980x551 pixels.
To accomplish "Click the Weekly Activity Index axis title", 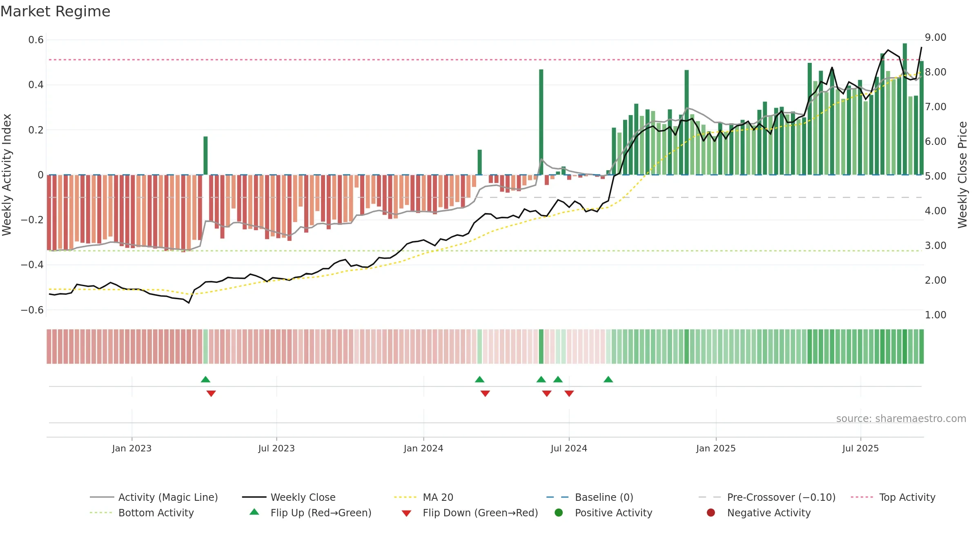I will [x=7, y=175].
